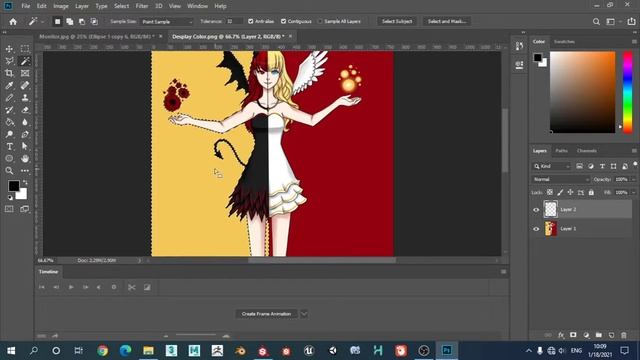This screenshot has width=640, height=360.
Task: Switch to the Channels tab
Action: coord(587,151)
